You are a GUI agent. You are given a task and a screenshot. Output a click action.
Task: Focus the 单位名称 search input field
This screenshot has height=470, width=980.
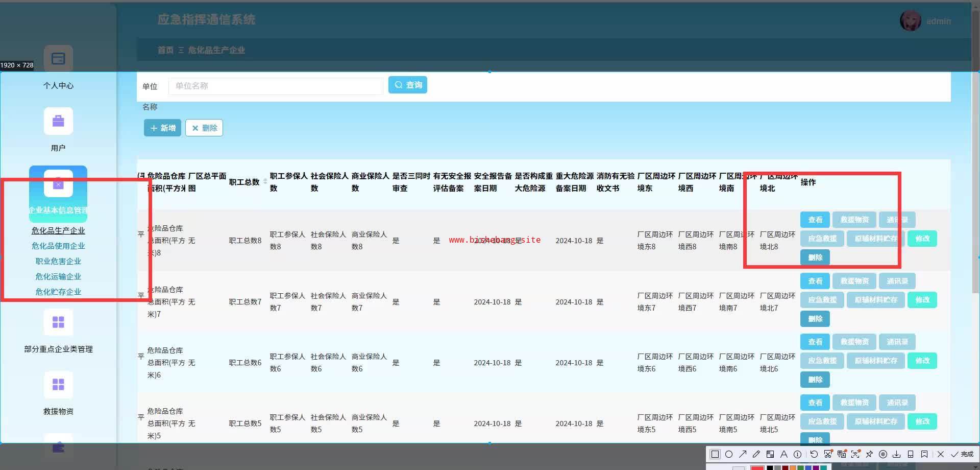point(276,86)
